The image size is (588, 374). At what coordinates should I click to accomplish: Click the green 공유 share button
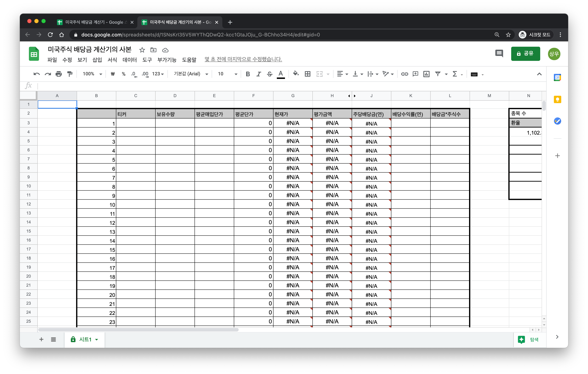point(525,53)
